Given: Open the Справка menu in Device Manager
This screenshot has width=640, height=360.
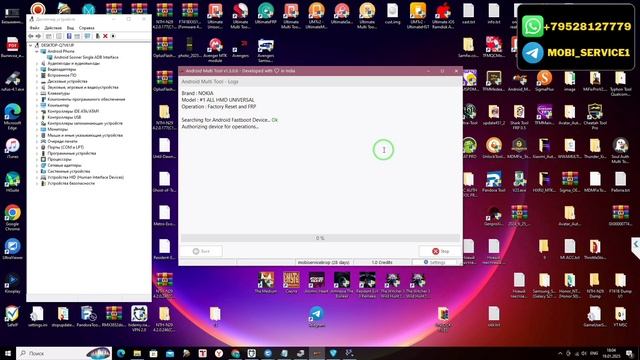Looking at the screenshot, I should pyautogui.click(x=87, y=28).
